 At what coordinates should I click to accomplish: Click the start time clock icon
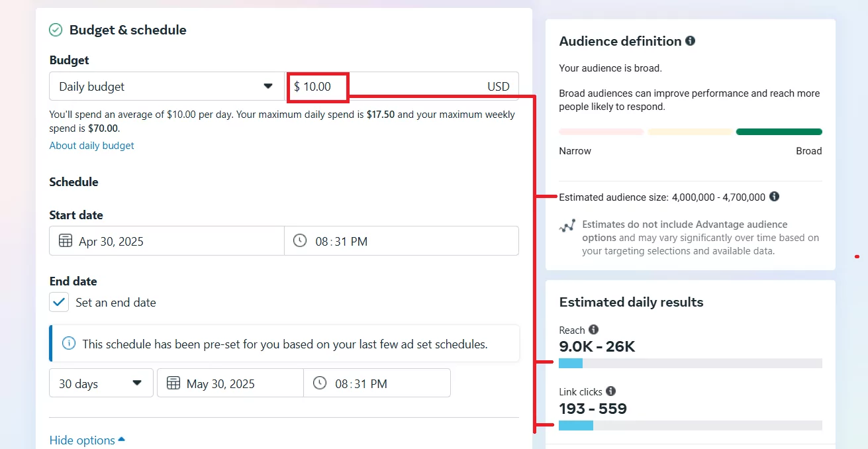click(x=299, y=240)
